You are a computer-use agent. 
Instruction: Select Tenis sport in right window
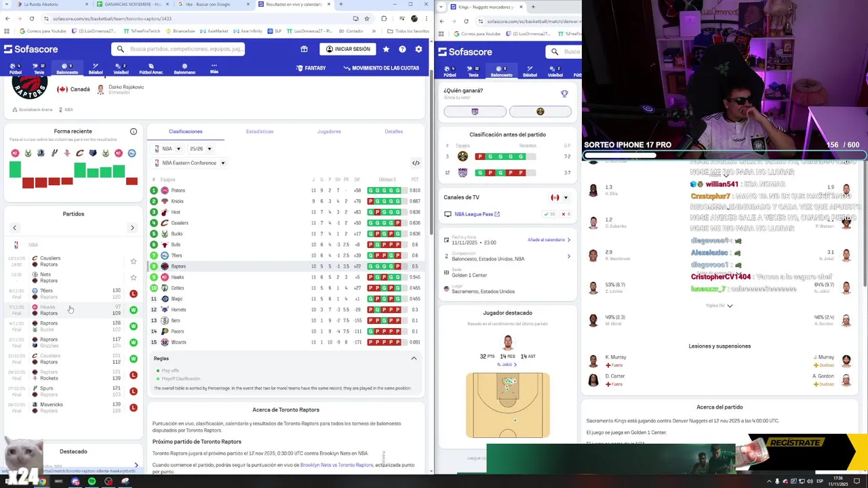473,72
